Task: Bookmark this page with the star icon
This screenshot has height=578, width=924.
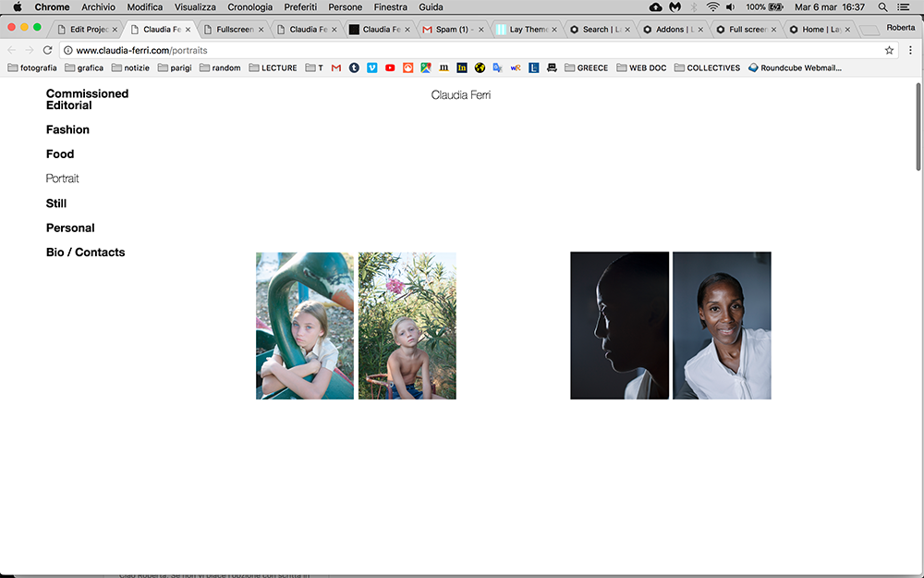Action: [x=889, y=50]
